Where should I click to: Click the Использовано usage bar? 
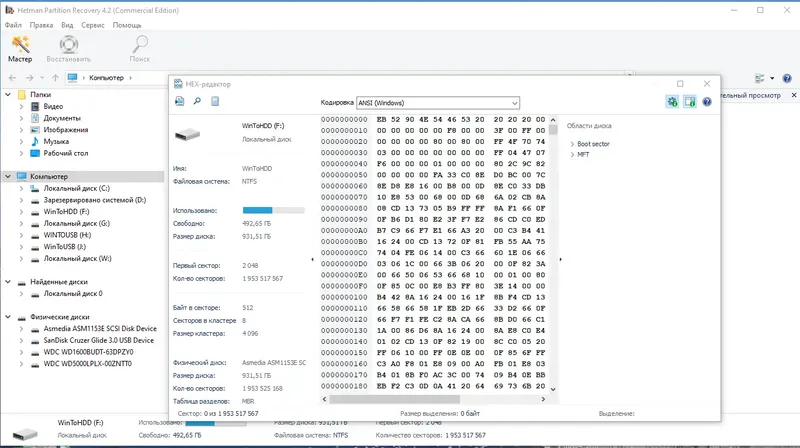click(x=273, y=210)
